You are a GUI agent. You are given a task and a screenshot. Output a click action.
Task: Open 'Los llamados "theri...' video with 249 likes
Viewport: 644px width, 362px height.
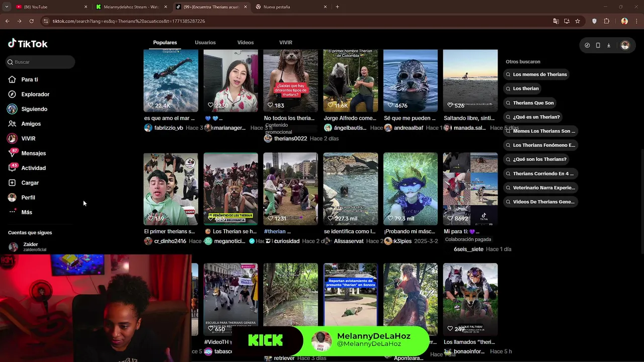pyautogui.click(x=470, y=299)
